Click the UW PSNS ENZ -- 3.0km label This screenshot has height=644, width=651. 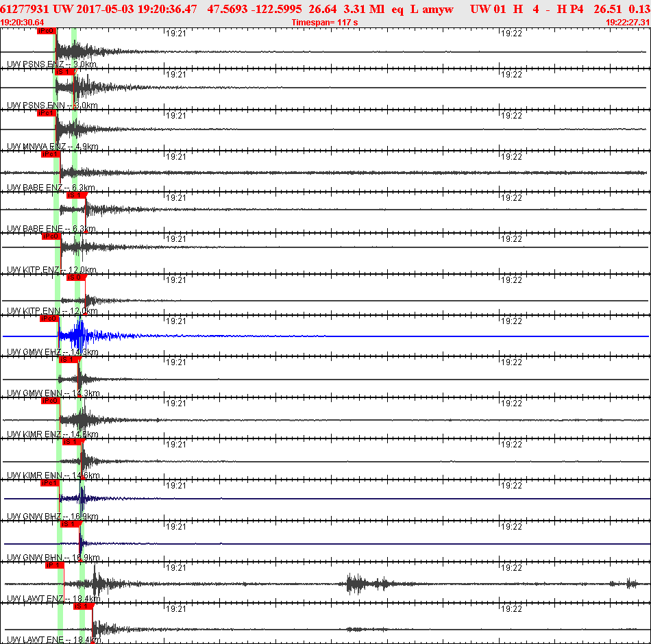pos(52,64)
